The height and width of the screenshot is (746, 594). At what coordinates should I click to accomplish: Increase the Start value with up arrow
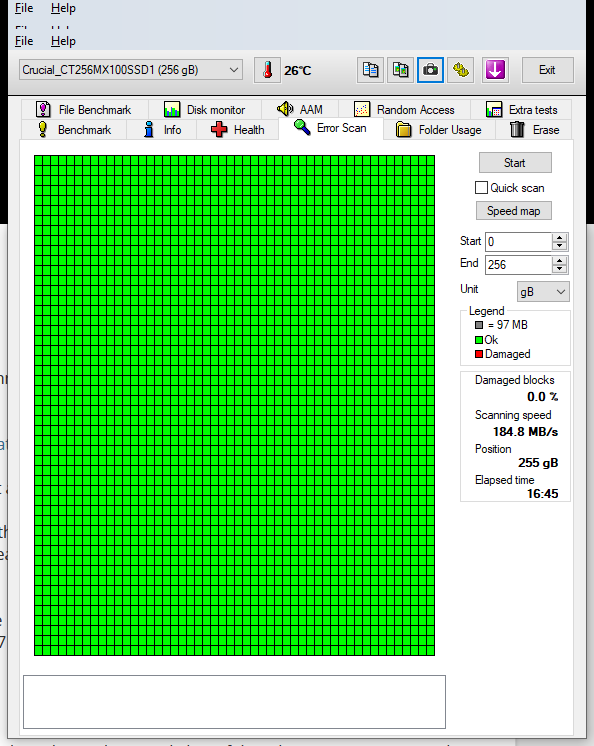[x=560, y=237]
